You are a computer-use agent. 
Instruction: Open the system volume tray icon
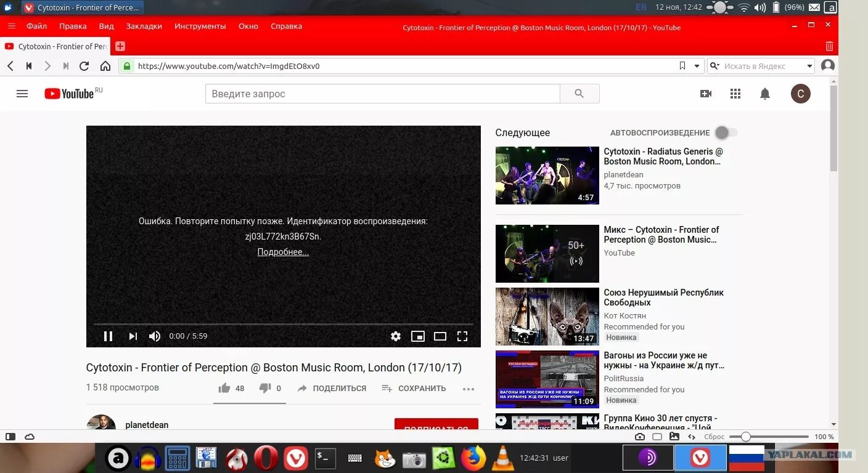(x=760, y=7)
